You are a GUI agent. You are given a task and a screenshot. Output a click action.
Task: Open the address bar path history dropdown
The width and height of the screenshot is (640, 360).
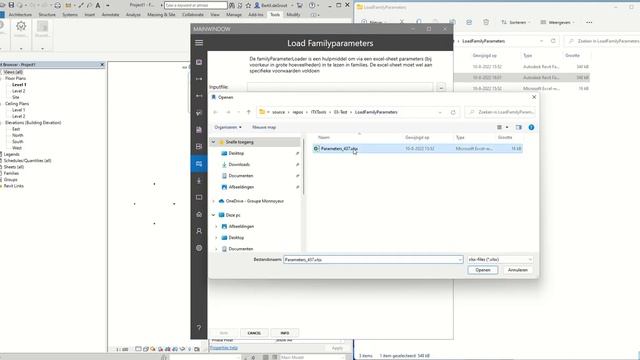[x=440, y=112]
